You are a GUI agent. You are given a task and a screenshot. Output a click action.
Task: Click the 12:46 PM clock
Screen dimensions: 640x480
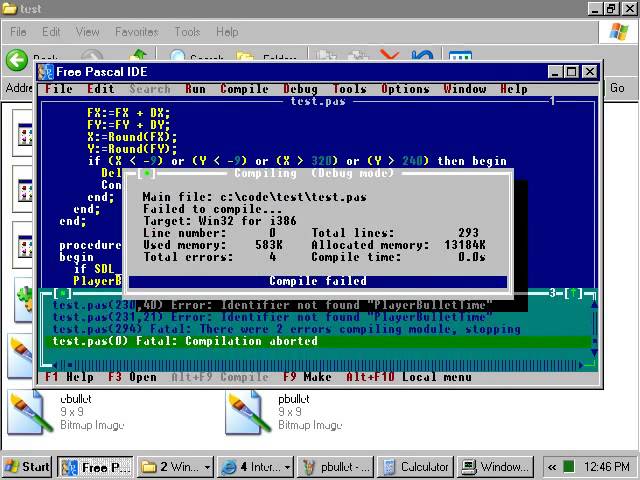tap(607, 467)
